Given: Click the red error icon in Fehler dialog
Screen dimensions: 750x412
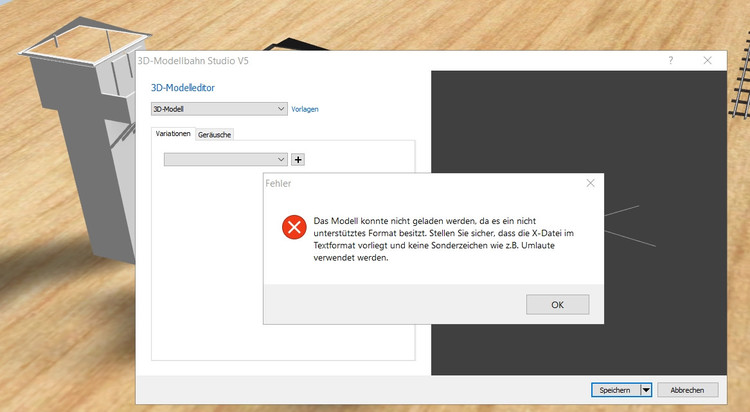Looking at the screenshot, I should (x=294, y=227).
